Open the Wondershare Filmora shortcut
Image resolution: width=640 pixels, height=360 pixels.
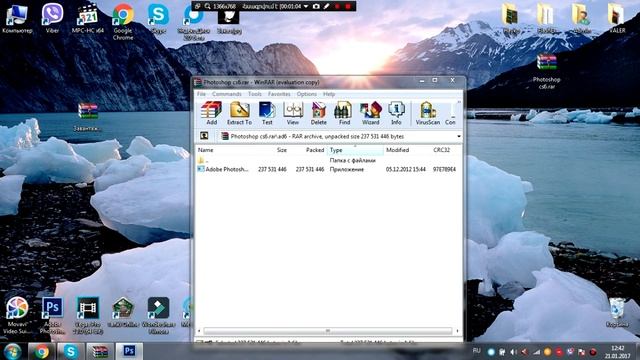pyautogui.click(x=158, y=315)
